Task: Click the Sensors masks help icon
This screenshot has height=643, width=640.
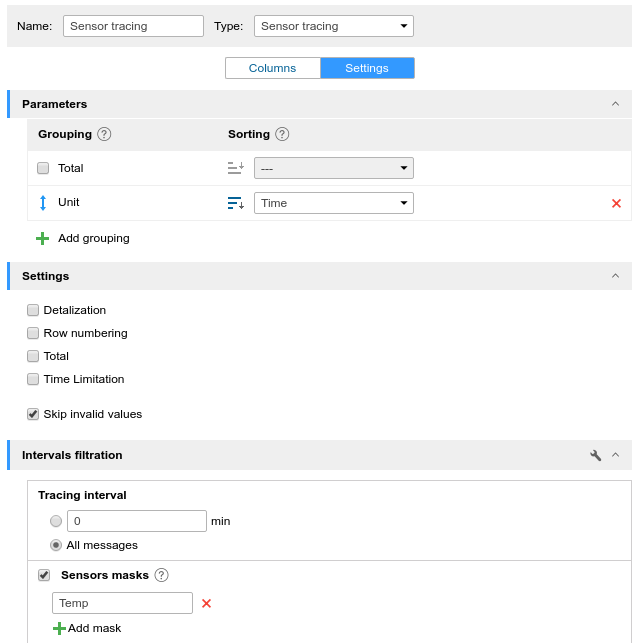Action: coord(161,575)
